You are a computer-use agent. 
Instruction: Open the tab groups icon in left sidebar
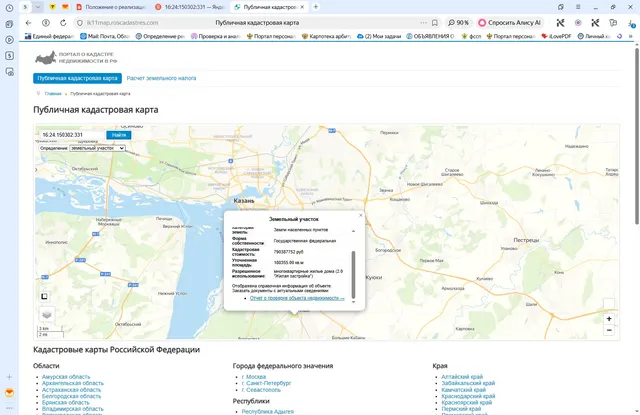click(x=9, y=24)
